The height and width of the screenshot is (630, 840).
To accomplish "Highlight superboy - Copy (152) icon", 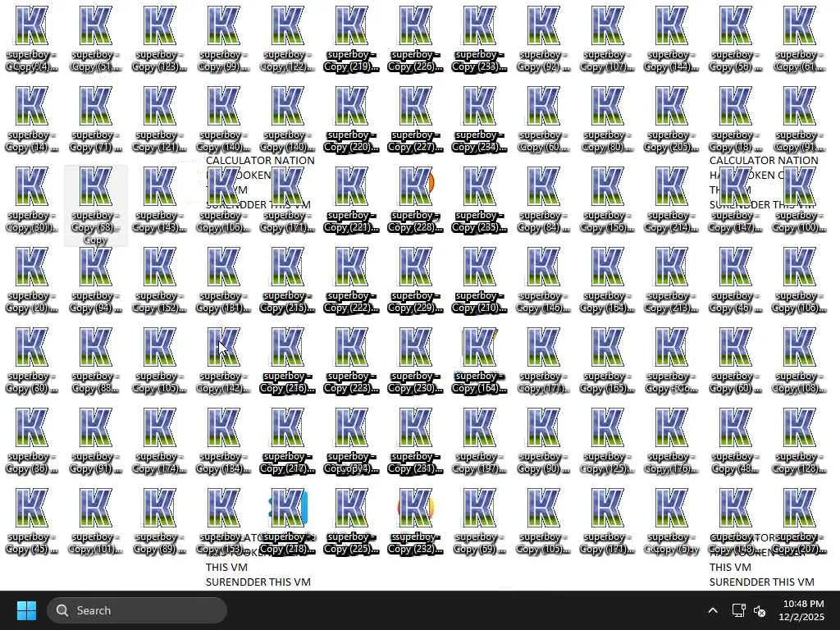I will [x=160, y=280].
